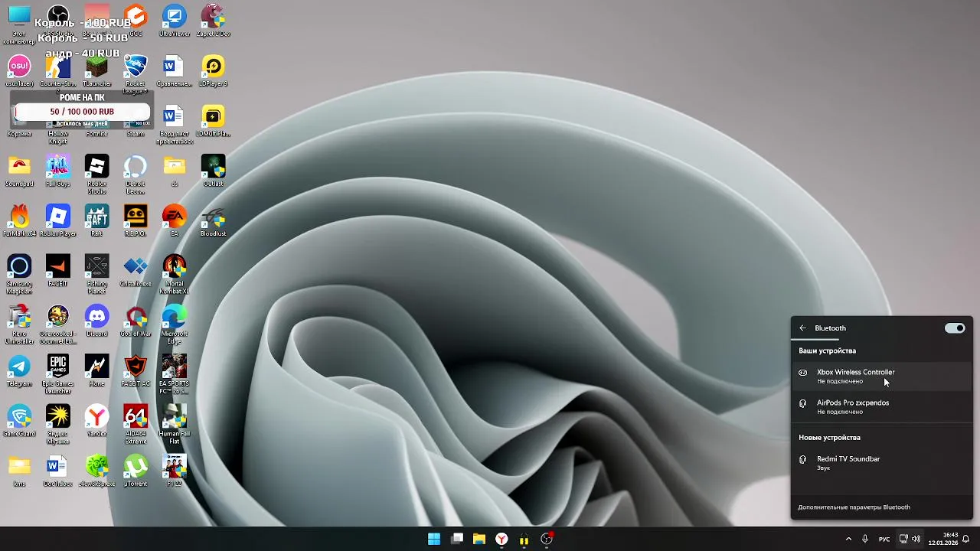Open Microsoft Edge desktop shortcut
980x551 pixels.
pyautogui.click(x=174, y=323)
